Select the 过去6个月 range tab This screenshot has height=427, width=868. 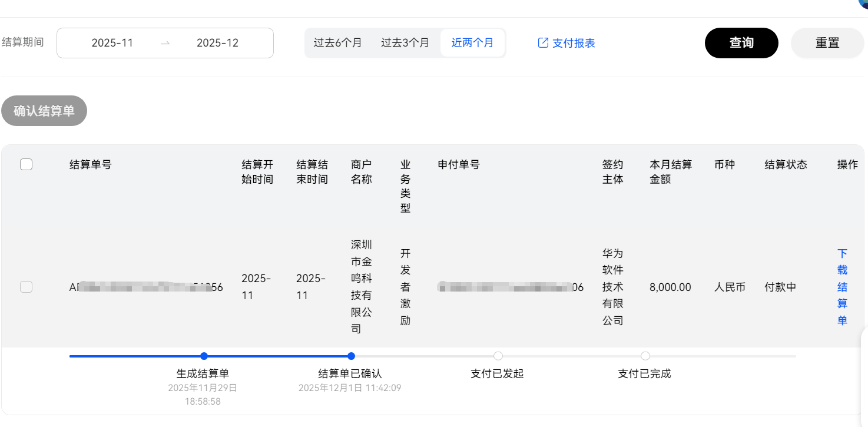point(337,43)
